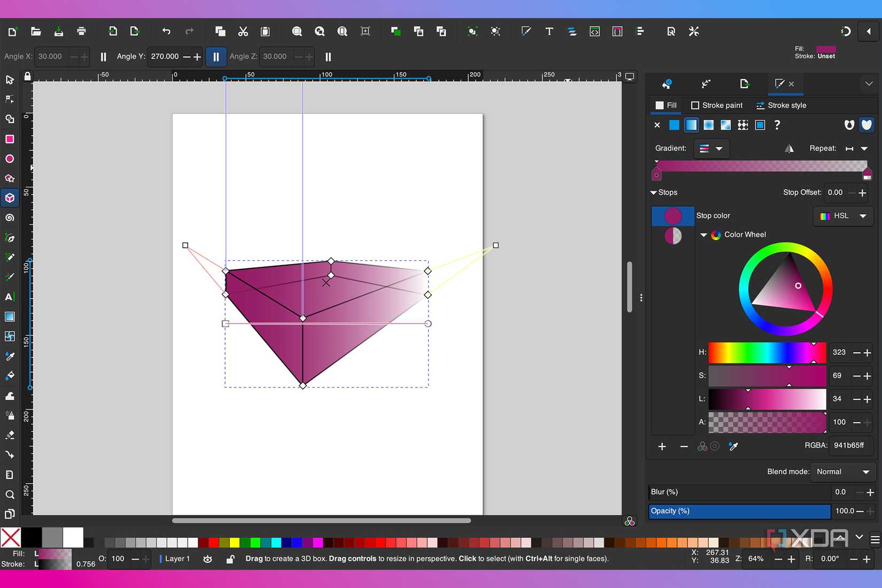The height and width of the screenshot is (588, 882).
Task: Select the Gradient tool in the toolbox
Action: [x=10, y=316]
